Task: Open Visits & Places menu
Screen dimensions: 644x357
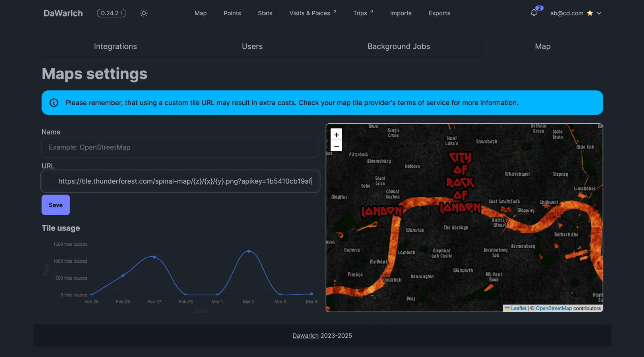Action: coord(313,13)
